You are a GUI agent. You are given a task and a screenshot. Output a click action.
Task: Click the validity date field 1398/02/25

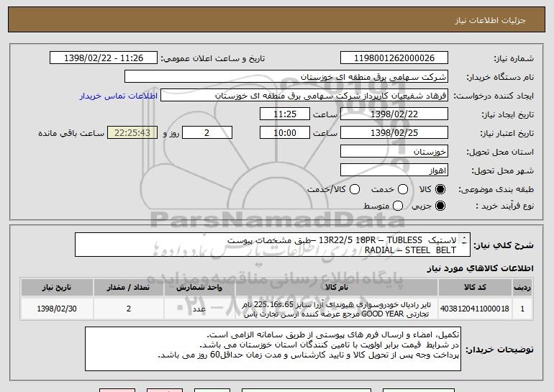pyautogui.click(x=393, y=133)
